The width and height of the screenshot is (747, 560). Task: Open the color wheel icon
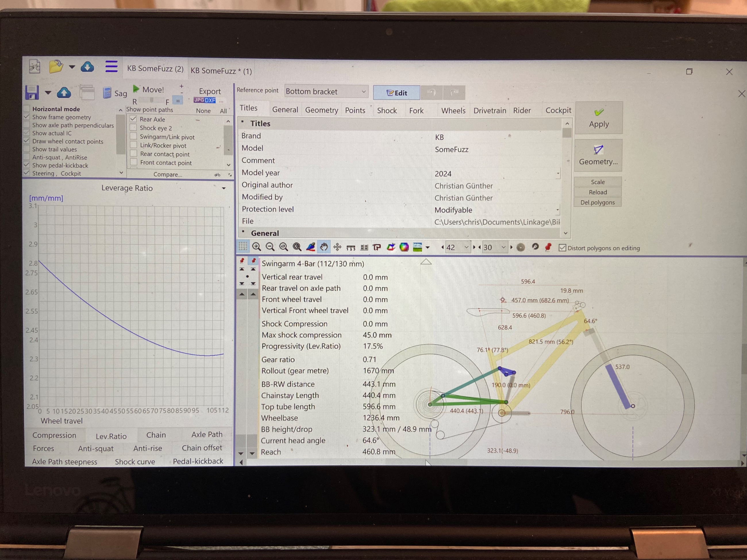tap(404, 247)
